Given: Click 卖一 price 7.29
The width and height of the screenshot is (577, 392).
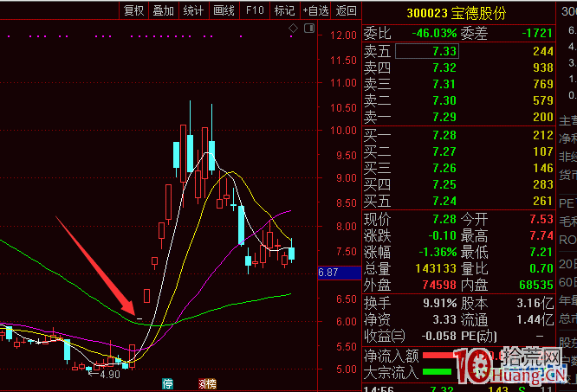Looking at the screenshot, I should [x=444, y=117].
